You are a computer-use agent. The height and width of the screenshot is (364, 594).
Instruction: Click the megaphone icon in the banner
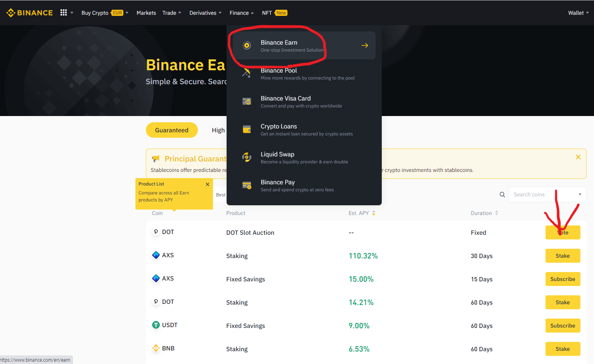click(x=156, y=159)
